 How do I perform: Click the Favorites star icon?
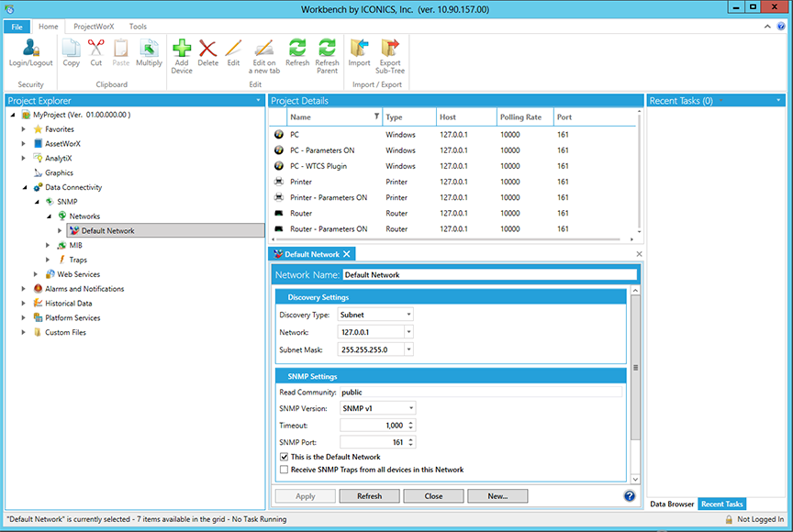point(38,129)
